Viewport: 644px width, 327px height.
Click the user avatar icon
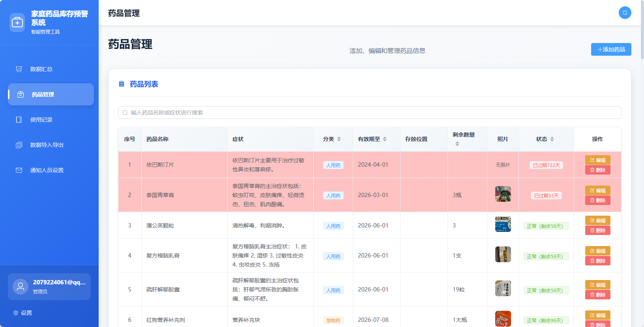[x=21, y=287]
